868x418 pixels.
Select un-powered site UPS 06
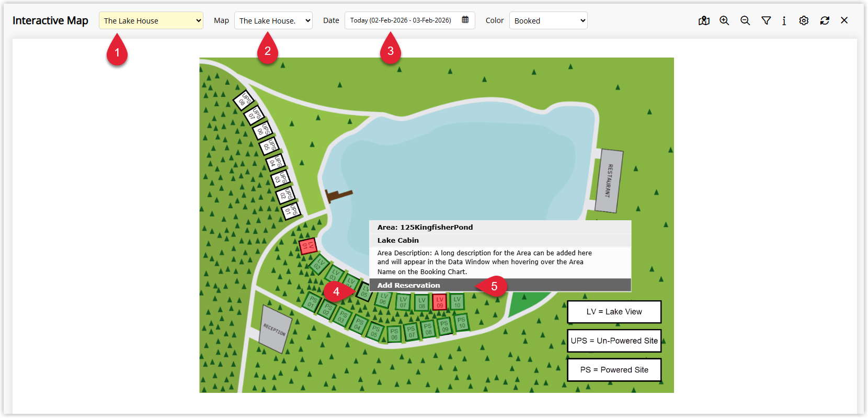click(x=262, y=130)
